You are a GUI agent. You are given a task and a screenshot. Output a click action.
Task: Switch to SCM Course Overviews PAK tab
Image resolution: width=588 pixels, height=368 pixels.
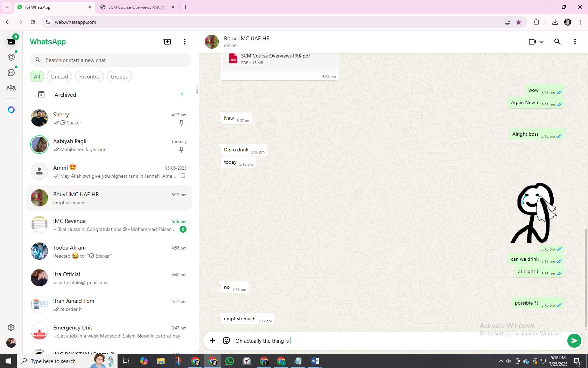137,7
